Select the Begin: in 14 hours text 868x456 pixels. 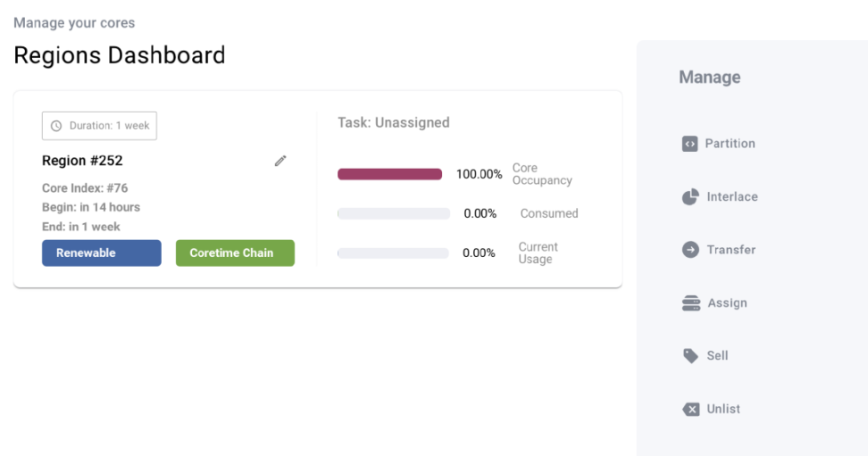pos(91,207)
